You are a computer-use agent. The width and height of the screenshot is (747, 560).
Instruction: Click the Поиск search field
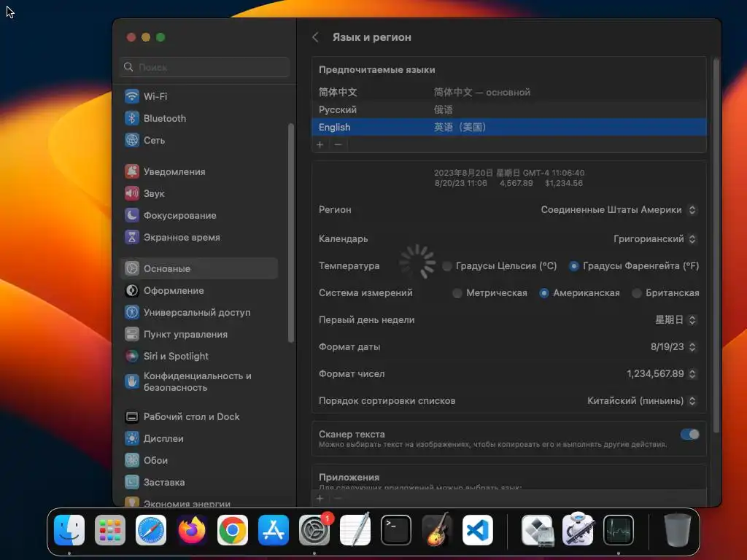(x=205, y=67)
